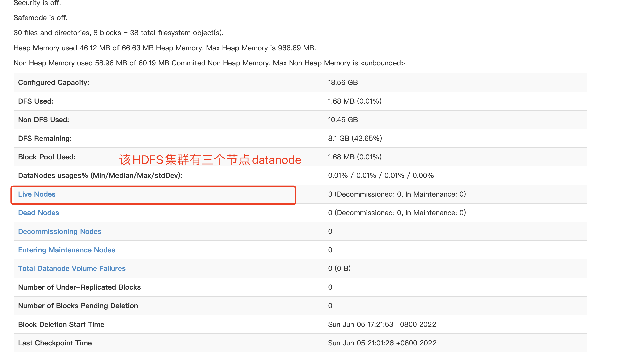Open the Entering Maintenance Nodes link

tap(67, 250)
